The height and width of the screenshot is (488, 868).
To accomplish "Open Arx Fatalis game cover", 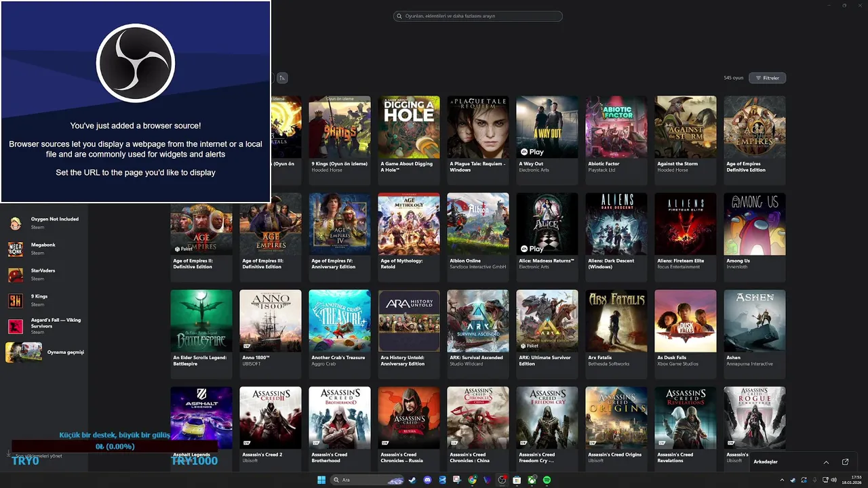I will 616,321.
